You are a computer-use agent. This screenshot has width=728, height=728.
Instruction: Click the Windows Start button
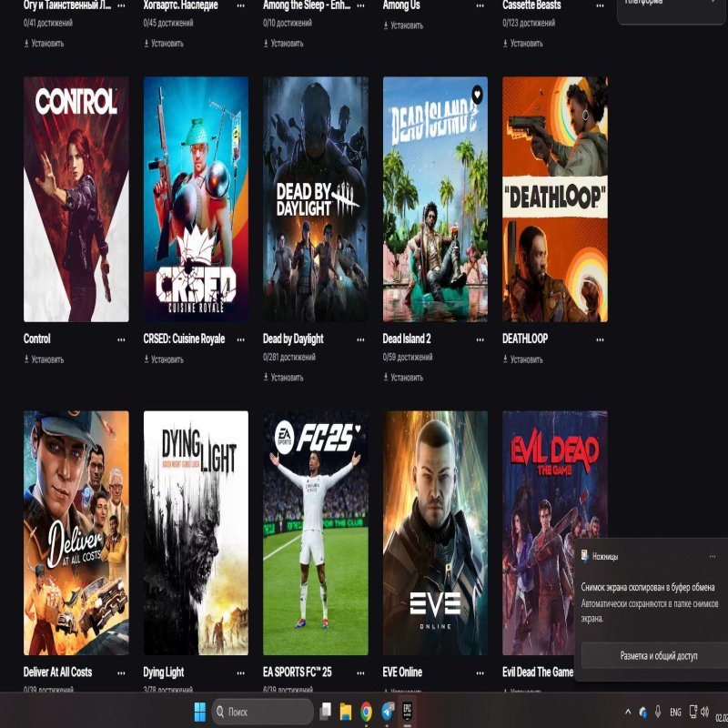point(199,712)
